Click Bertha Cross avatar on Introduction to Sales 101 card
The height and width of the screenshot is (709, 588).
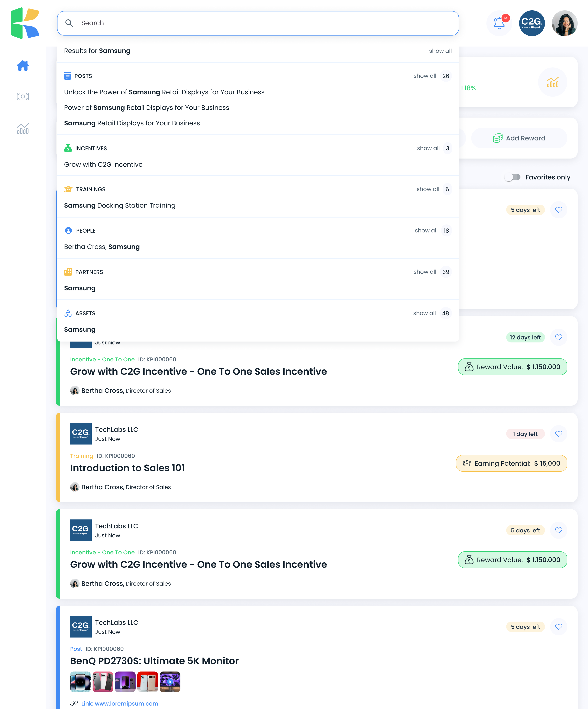pos(75,487)
